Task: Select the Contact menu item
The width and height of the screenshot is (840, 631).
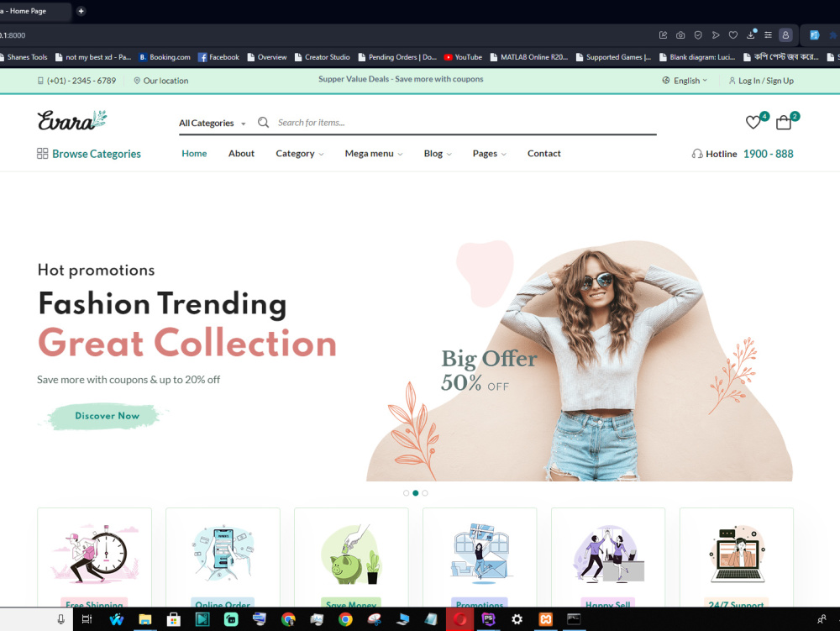Action: [543, 154]
